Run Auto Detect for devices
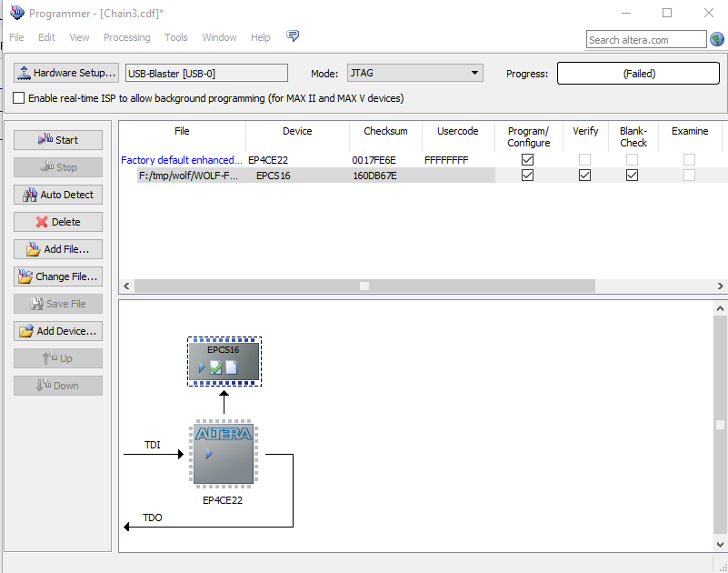The width and height of the screenshot is (728, 573). click(58, 195)
